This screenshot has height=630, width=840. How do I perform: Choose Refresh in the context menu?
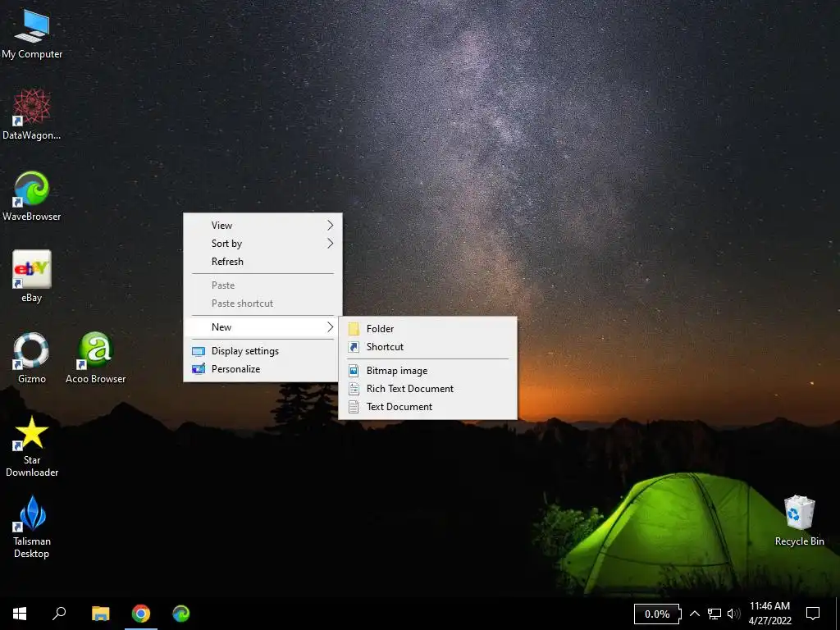[262, 262]
